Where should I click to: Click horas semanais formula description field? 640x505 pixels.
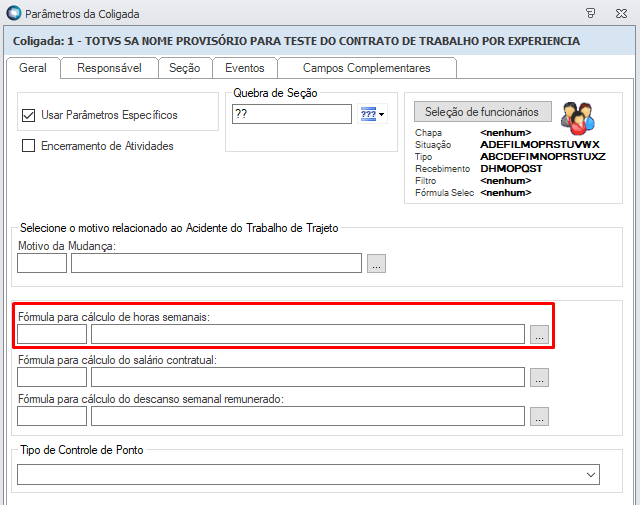tap(308, 334)
